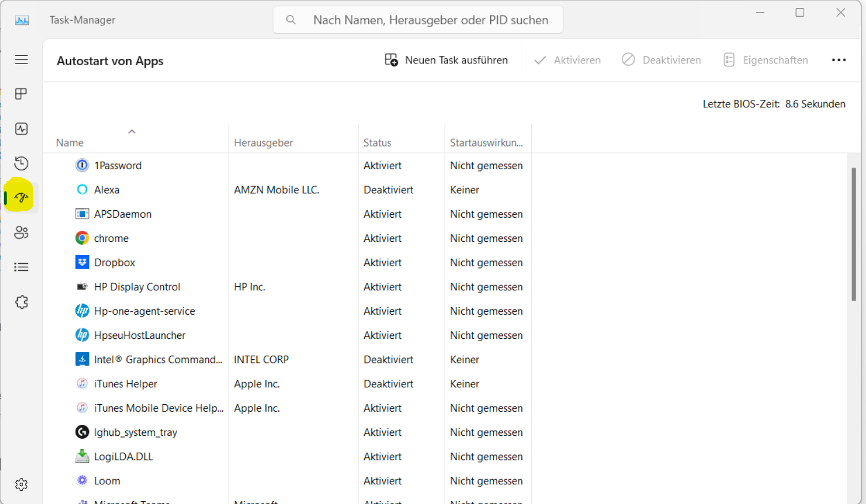
Task: Click the HP Display Control icon
Action: point(83,287)
